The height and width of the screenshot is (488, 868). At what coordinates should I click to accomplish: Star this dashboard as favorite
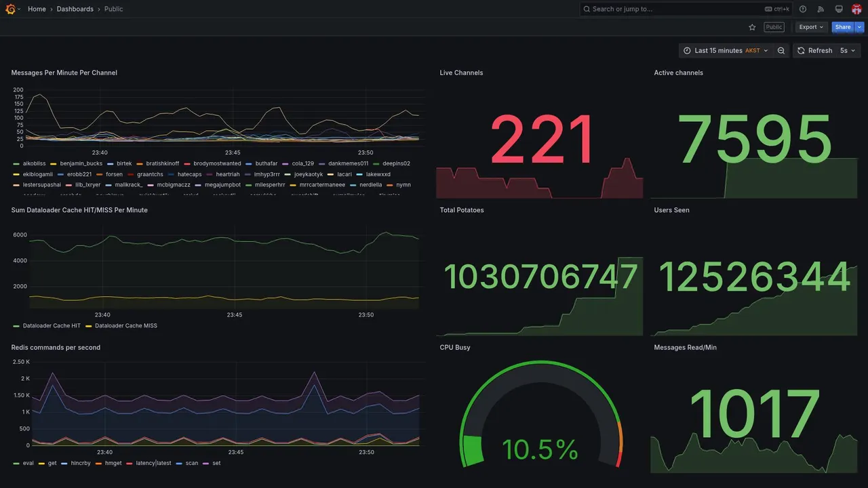pos(752,27)
